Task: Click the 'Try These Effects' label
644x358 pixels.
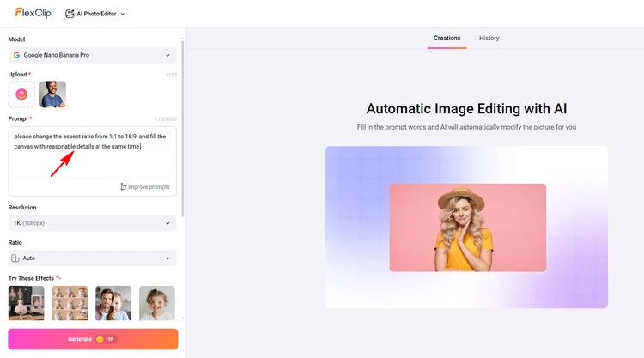Action: [31, 278]
